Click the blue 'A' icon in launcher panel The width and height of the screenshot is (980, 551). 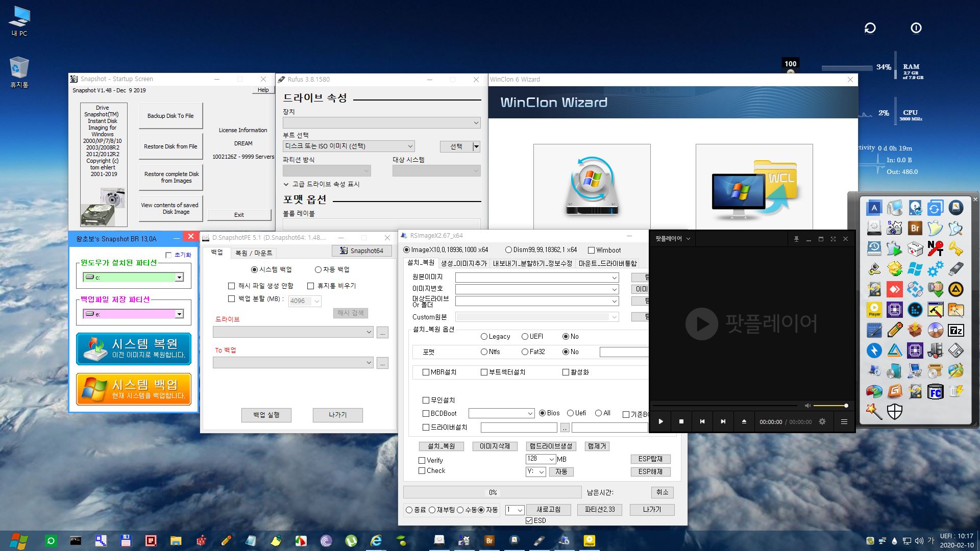pyautogui.click(x=874, y=208)
